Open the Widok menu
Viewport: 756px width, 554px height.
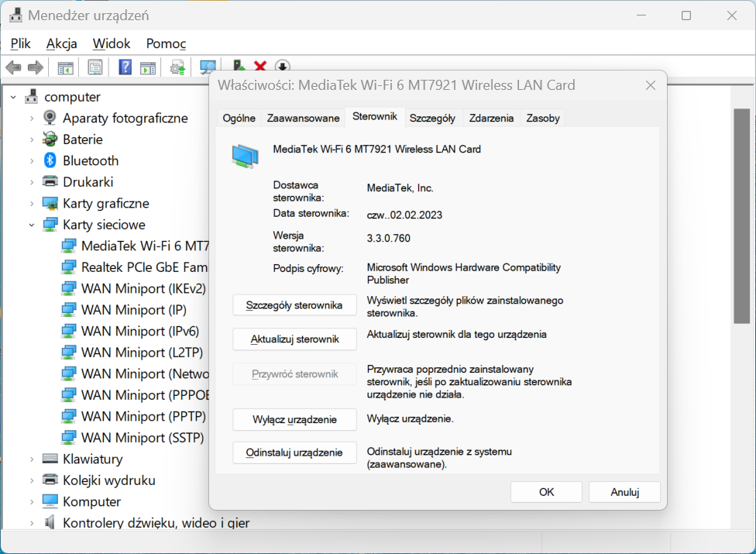pos(112,43)
